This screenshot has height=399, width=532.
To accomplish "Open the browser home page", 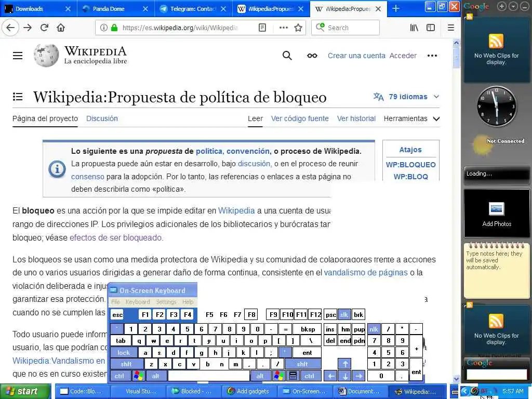I will point(61,28).
